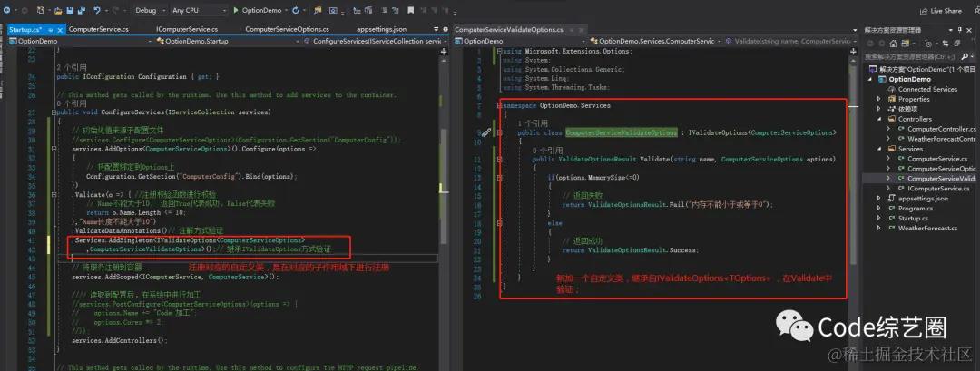Click the Restart/refresh icon in toolbar
This screenshot has width=980, height=371.
295,11
